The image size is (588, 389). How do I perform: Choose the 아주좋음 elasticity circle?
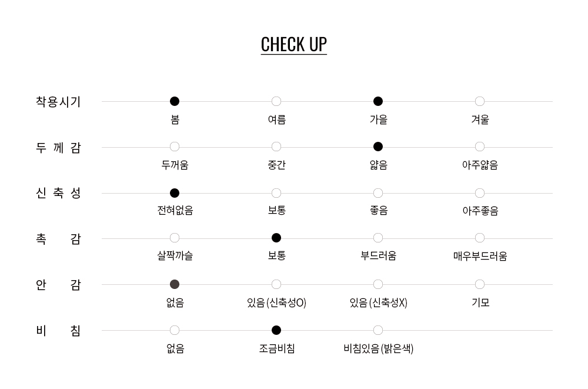pos(480,193)
